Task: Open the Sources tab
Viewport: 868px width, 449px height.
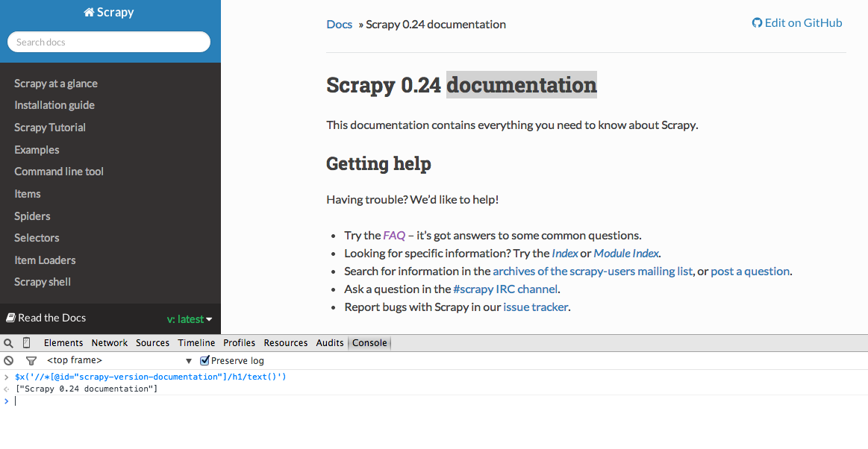Action: [153, 343]
